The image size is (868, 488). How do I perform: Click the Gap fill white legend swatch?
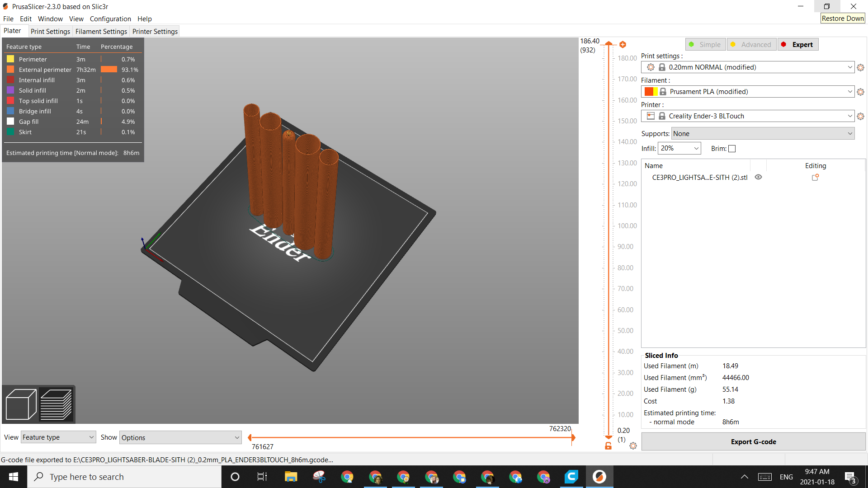pos(10,122)
